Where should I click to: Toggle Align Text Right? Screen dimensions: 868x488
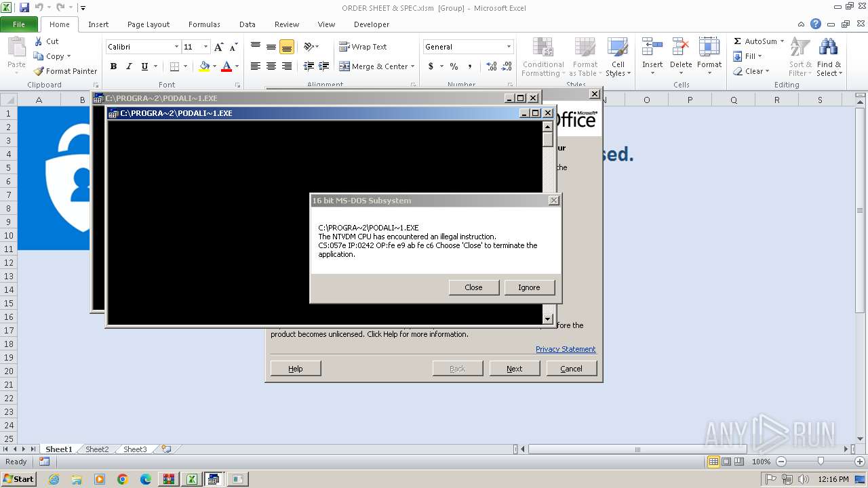click(x=287, y=66)
